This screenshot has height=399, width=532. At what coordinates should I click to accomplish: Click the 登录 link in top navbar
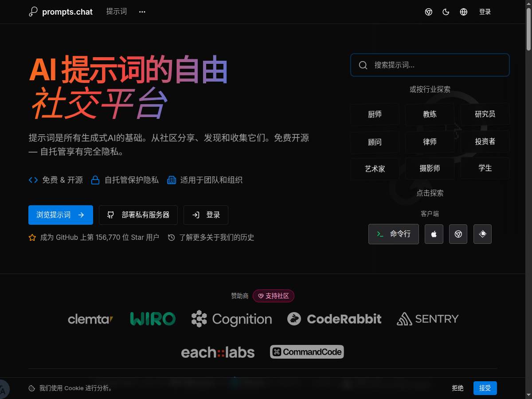click(485, 12)
